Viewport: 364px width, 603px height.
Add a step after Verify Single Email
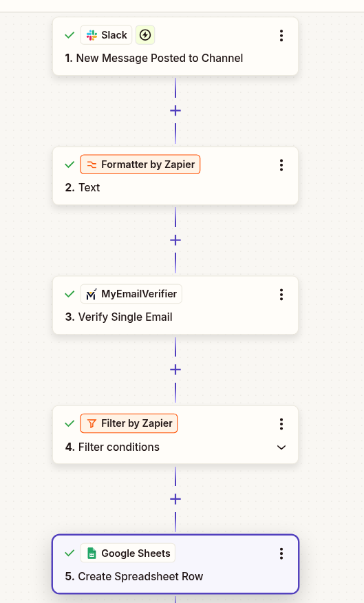(x=175, y=370)
